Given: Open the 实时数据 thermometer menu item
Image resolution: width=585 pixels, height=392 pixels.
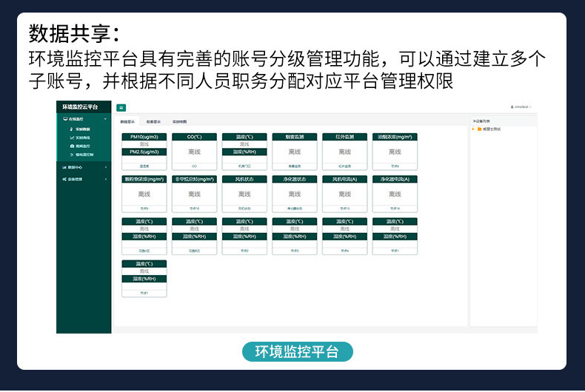Looking at the screenshot, I should tap(80, 129).
